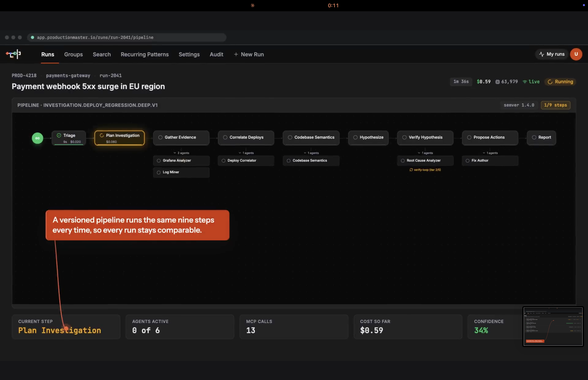Click the My runs button

552,54
